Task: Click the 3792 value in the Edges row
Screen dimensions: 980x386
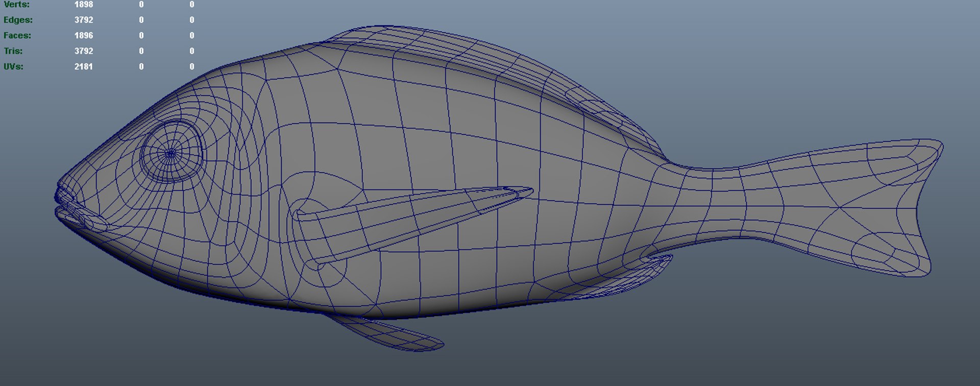Action: [x=84, y=20]
